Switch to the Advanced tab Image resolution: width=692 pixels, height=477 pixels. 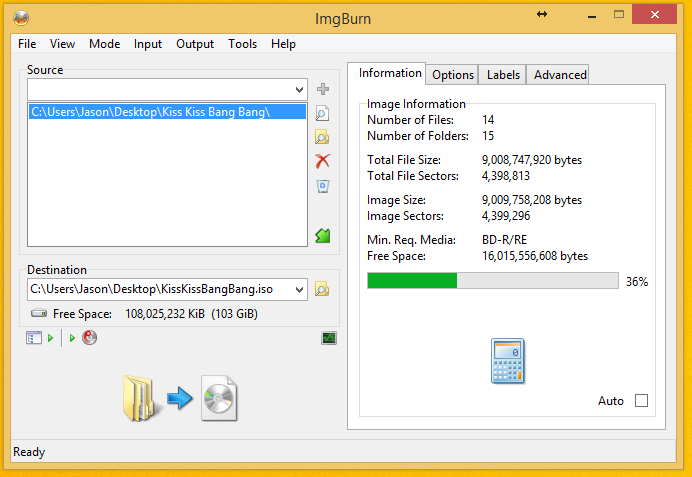click(560, 75)
